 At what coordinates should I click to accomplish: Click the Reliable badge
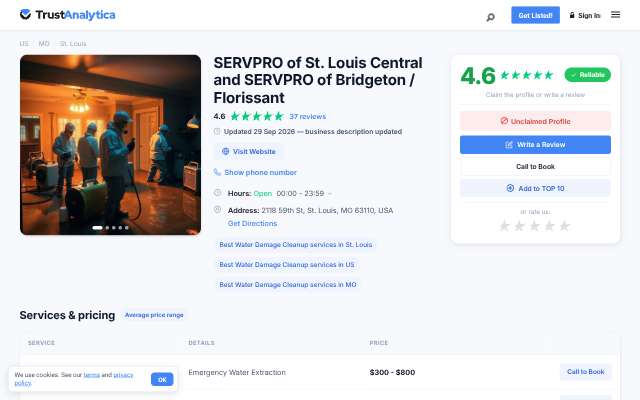pyautogui.click(x=587, y=75)
